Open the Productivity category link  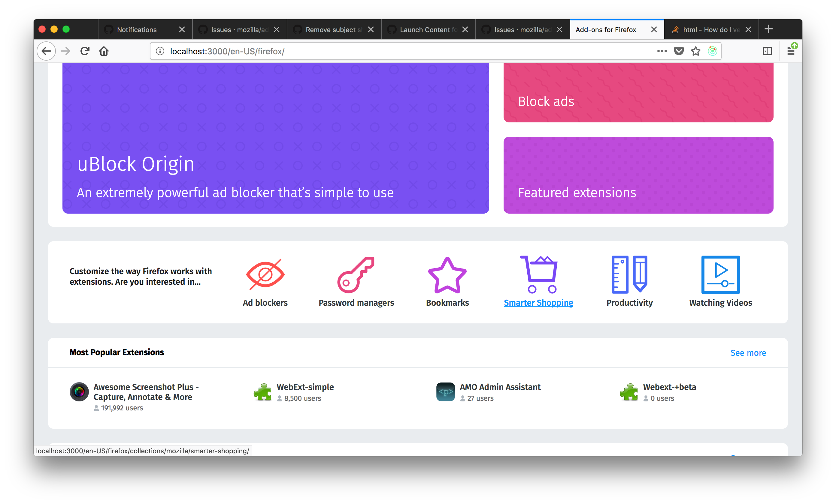click(x=629, y=303)
